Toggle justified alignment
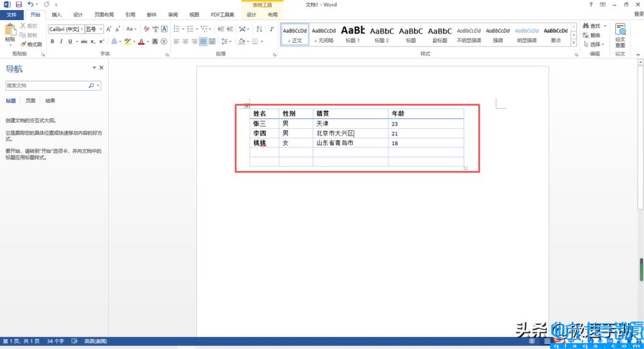Screen dimensions: 644x349 (203, 42)
